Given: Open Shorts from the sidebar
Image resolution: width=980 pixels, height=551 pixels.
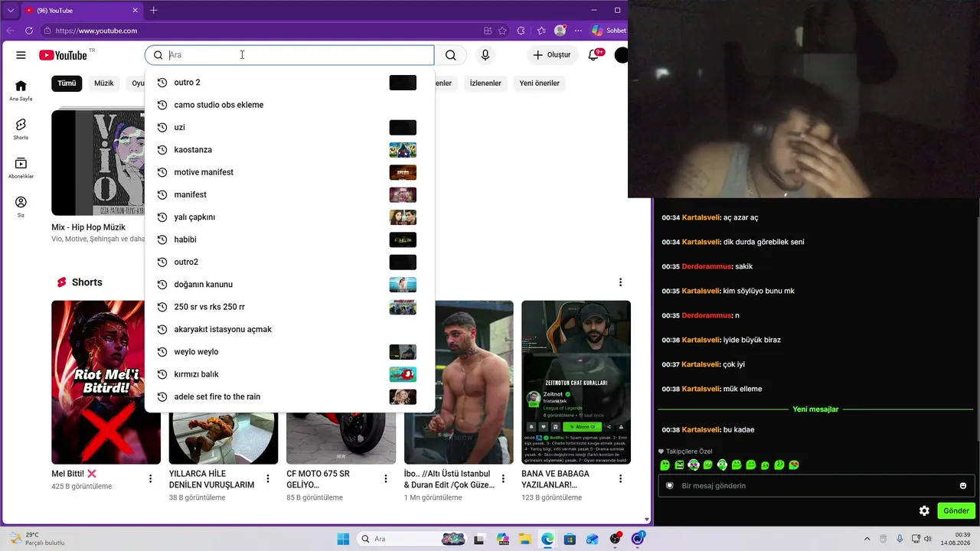Looking at the screenshot, I should pyautogui.click(x=21, y=129).
